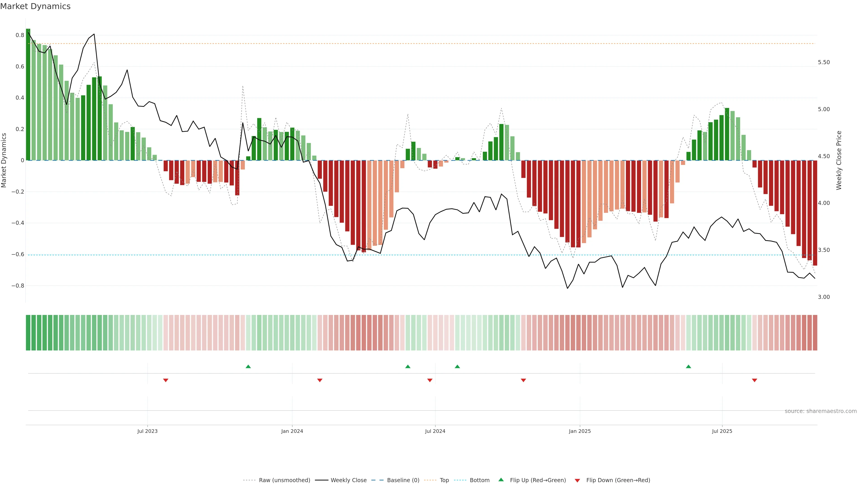Click the darkest green heat strip cell at far left
Screen dimensions: 868x488
(28, 333)
